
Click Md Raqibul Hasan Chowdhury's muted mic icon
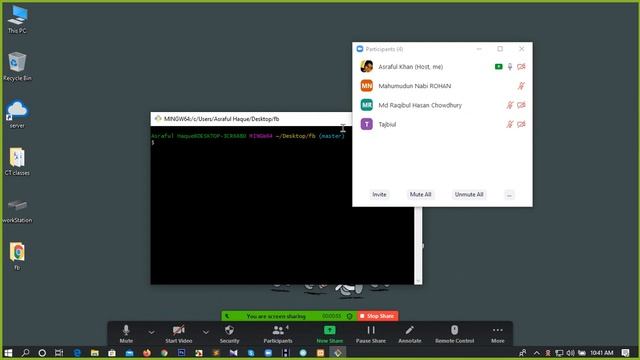[510, 105]
